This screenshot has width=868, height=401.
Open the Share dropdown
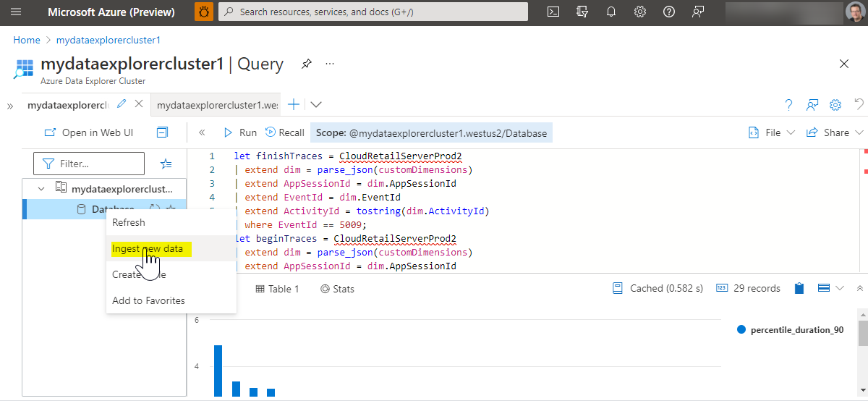click(835, 132)
